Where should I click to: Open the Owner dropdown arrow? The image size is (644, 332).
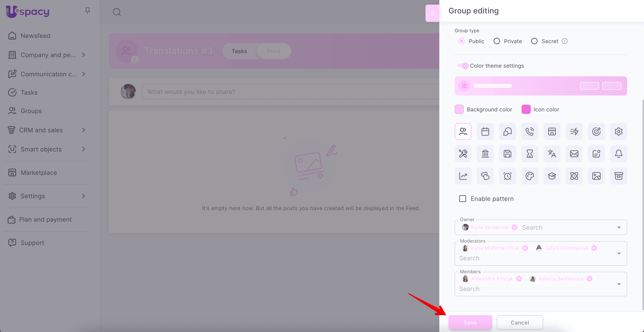pos(619,228)
